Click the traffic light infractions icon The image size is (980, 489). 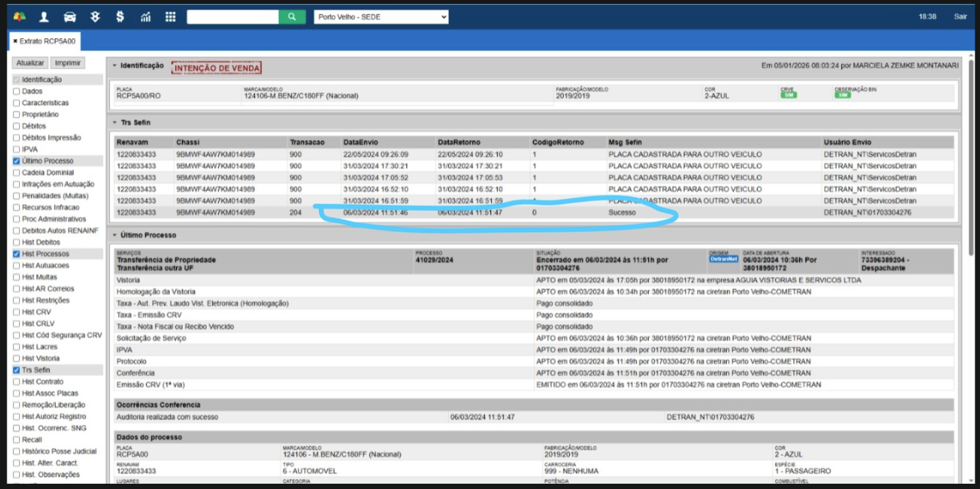click(94, 17)
